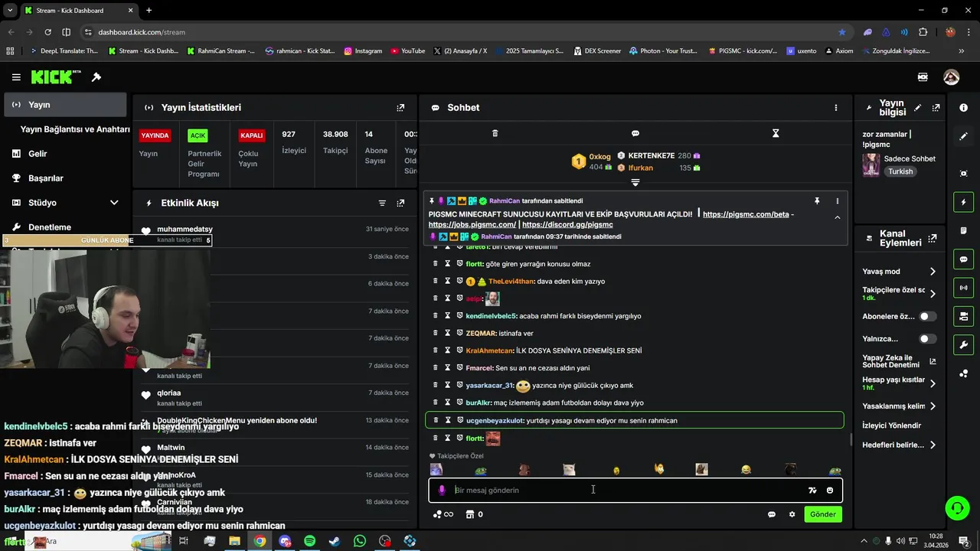The image size is (980, 551).
Task: Open the emoji picker in message box
Action: 830,491
